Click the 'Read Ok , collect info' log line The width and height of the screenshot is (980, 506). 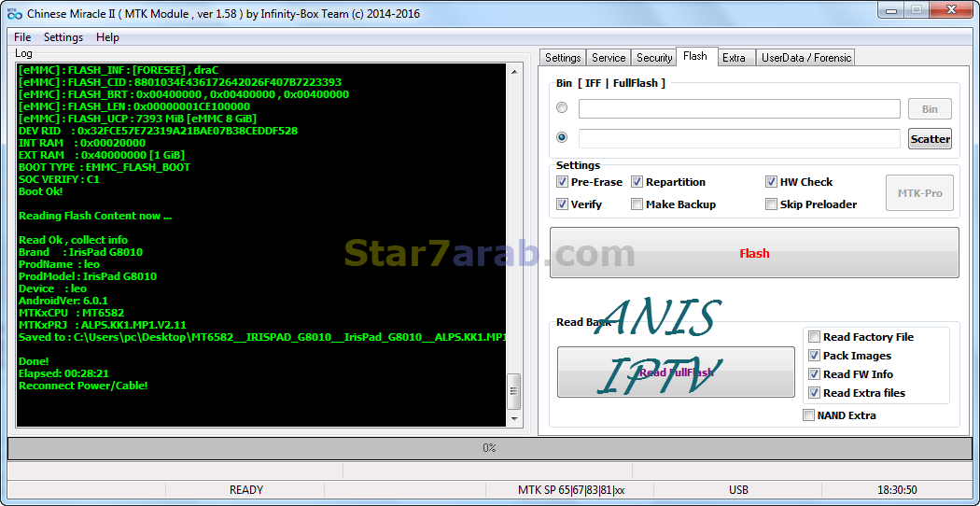73,240
